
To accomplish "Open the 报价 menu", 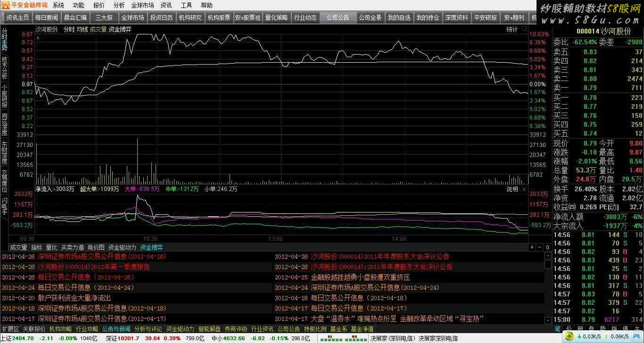I will point(99,6).
